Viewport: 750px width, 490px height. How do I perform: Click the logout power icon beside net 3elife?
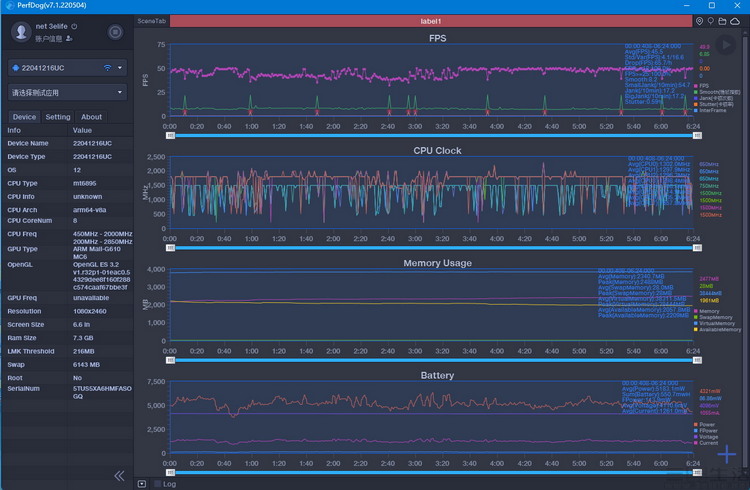(74, 26)
